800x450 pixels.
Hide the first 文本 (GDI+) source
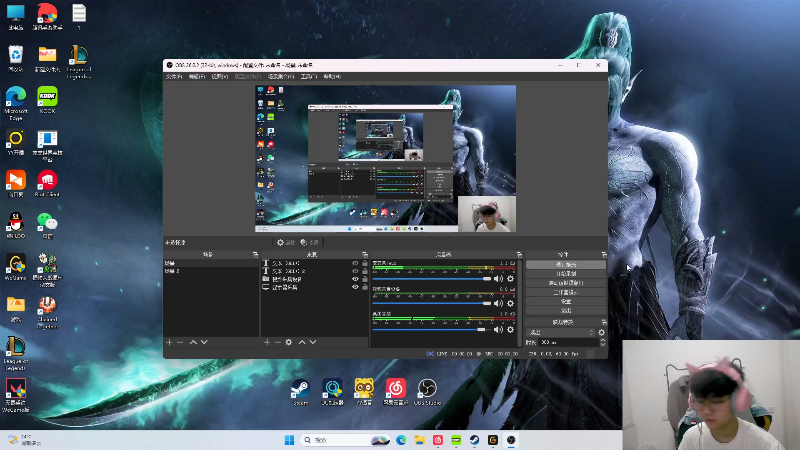click(x=354, y=264)
